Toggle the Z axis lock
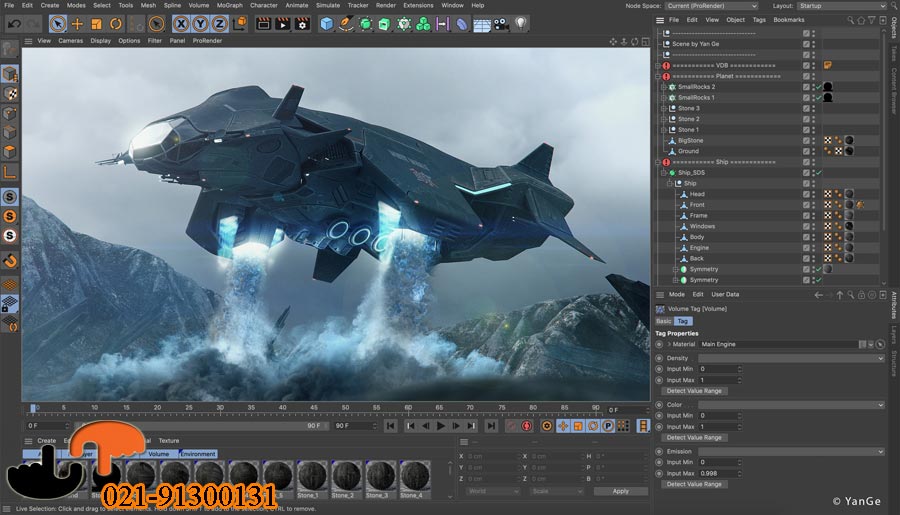This screenshot has width=900, height=515. tap(219, 24)
